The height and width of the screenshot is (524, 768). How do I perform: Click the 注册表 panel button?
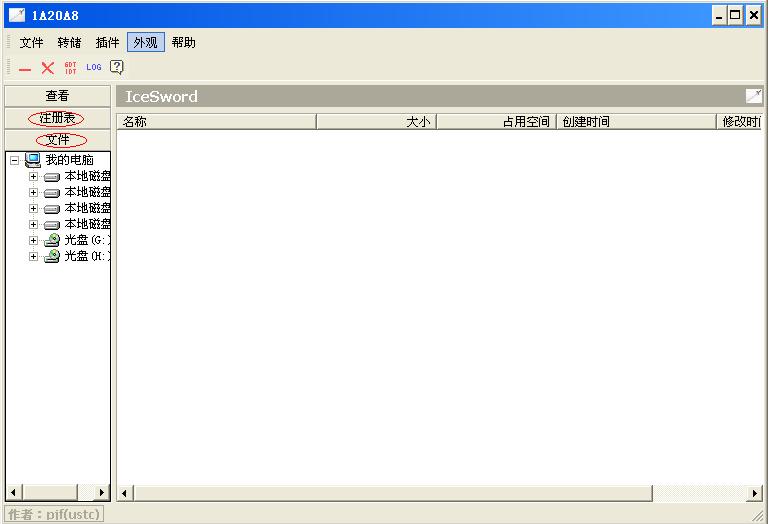coord(57,118)
